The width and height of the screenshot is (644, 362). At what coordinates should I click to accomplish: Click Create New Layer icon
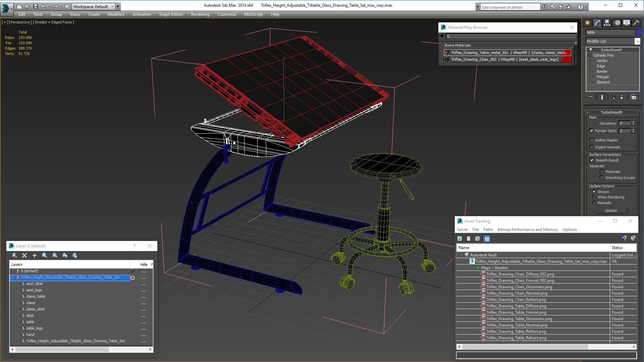[x=14, y=255]
